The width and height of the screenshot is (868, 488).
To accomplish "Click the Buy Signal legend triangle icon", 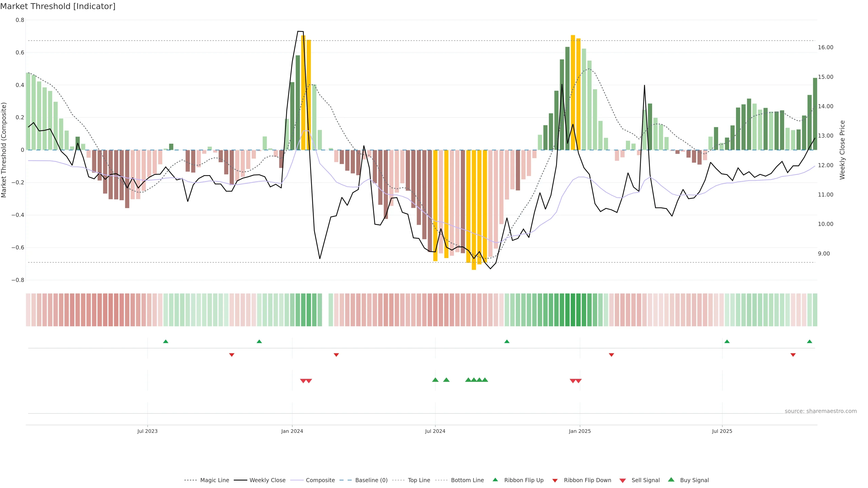I will [x=671, y=480].
